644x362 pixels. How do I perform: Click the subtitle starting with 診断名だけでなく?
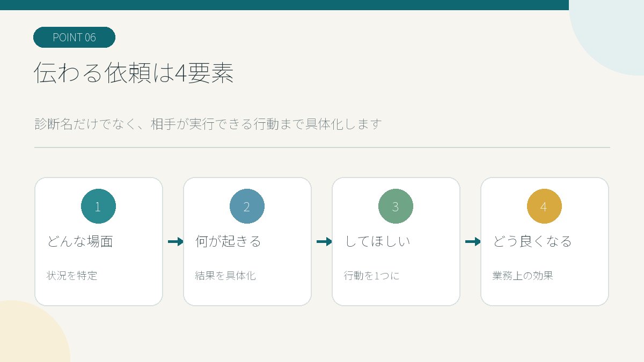point(208,124)
